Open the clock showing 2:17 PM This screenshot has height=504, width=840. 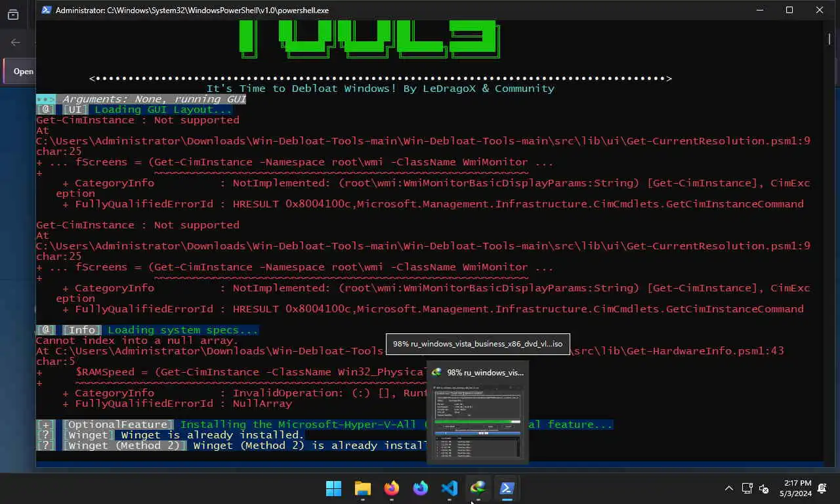point(796,488)
